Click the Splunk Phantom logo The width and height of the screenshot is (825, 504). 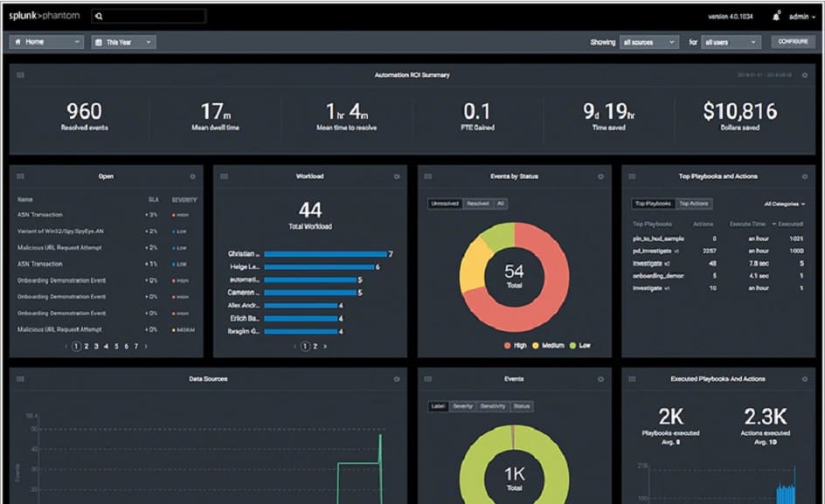[45, 16]
